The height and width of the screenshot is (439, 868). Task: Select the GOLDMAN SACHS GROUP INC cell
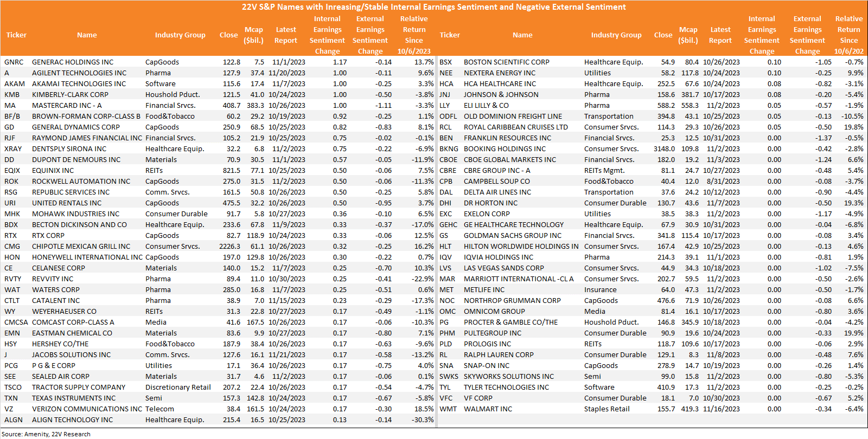coord(513,236)
